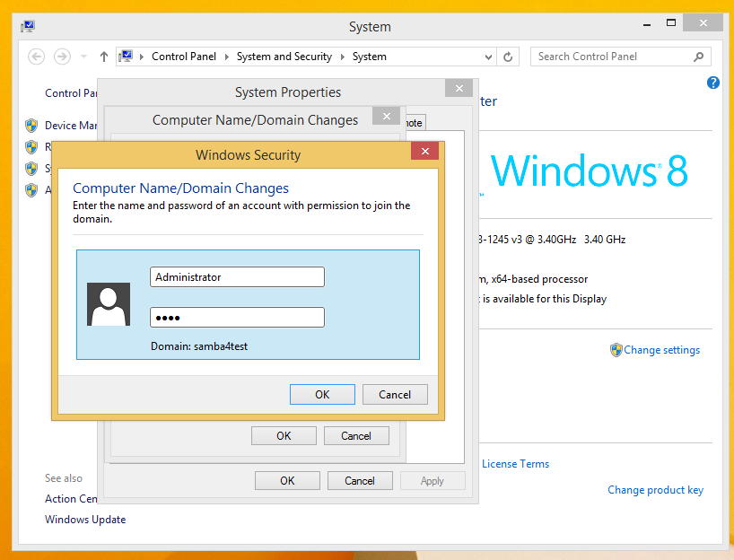
Task: Open the Change product key link
Action: click(x=655, y=490)
